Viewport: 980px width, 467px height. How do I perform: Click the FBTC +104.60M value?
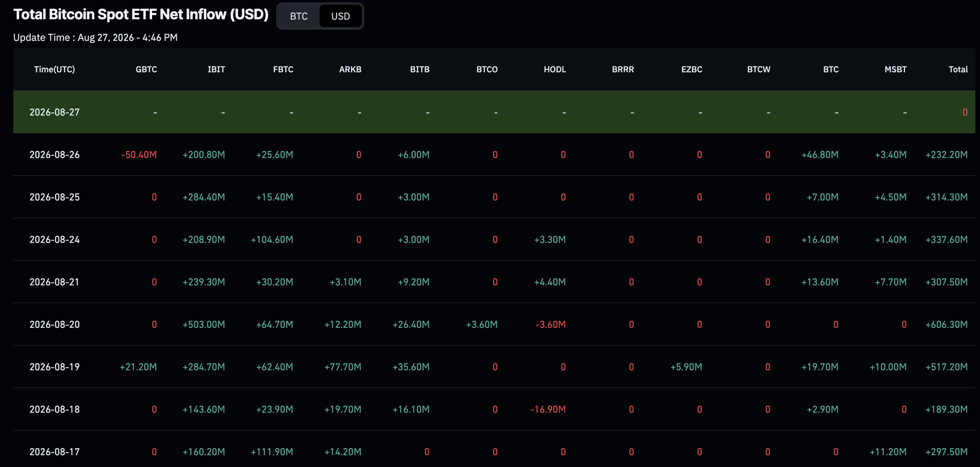tap(272, 240)
